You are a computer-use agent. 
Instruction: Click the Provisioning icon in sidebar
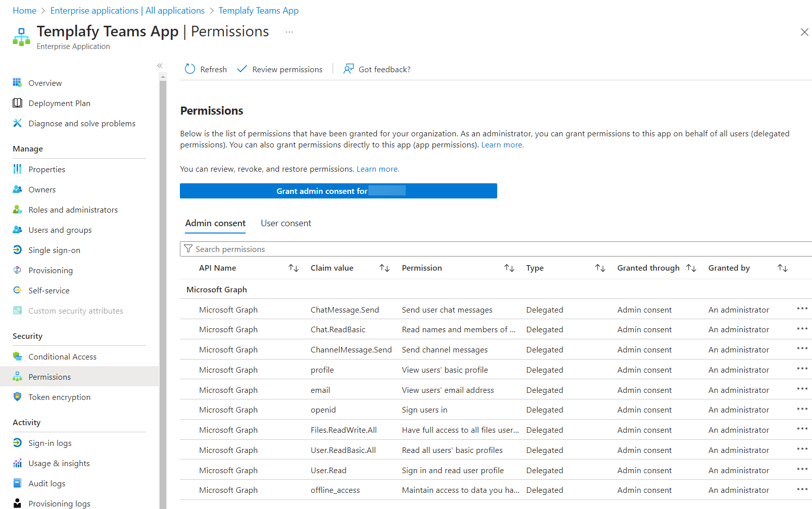(x=17, y=270)
